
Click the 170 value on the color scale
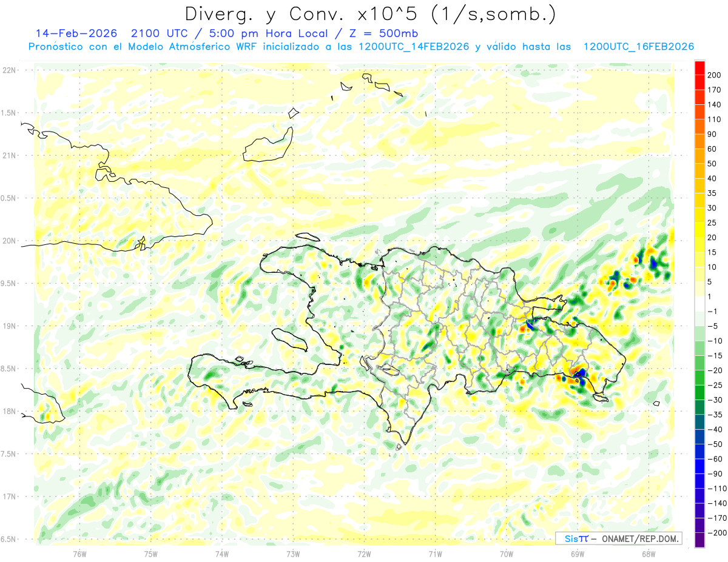tap(714, 90)
